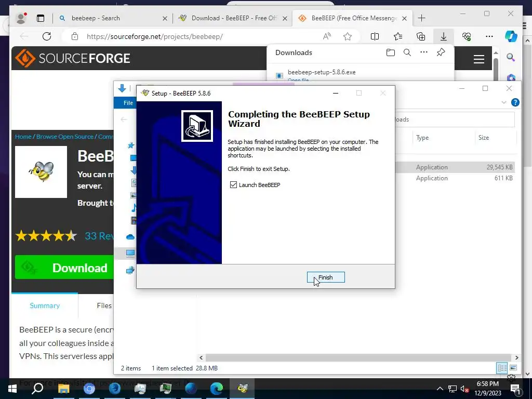Screen dimensions: 532x399
Task: View site information via the lock icon
Action: [75, 37]
